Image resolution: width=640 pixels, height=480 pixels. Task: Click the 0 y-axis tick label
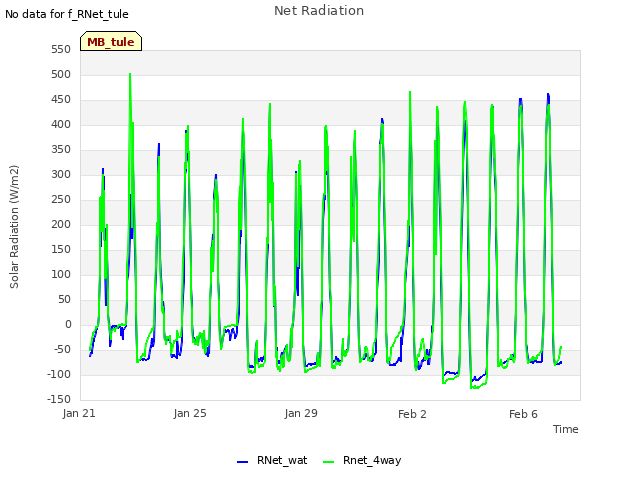[68, 324]
